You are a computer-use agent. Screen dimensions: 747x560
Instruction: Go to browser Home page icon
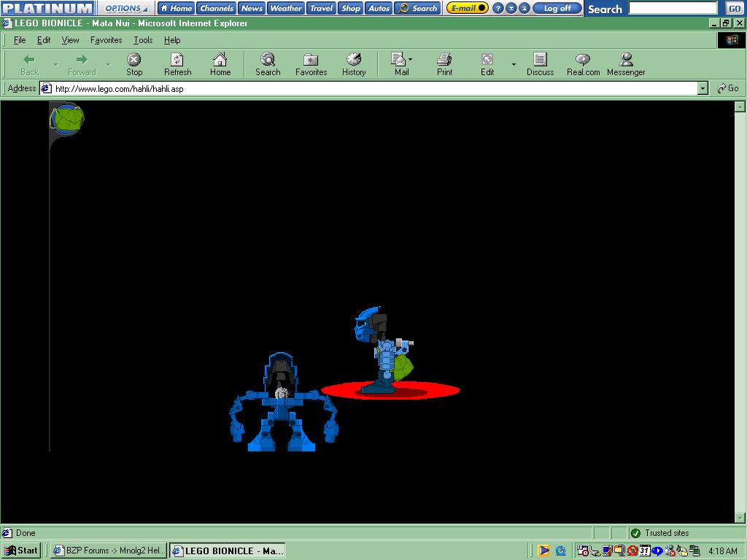[220, 64]
